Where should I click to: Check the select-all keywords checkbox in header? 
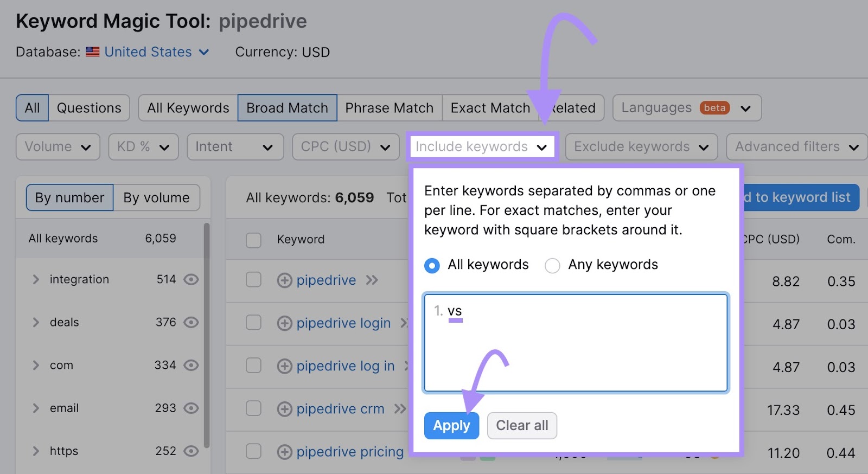click(253, 239)
